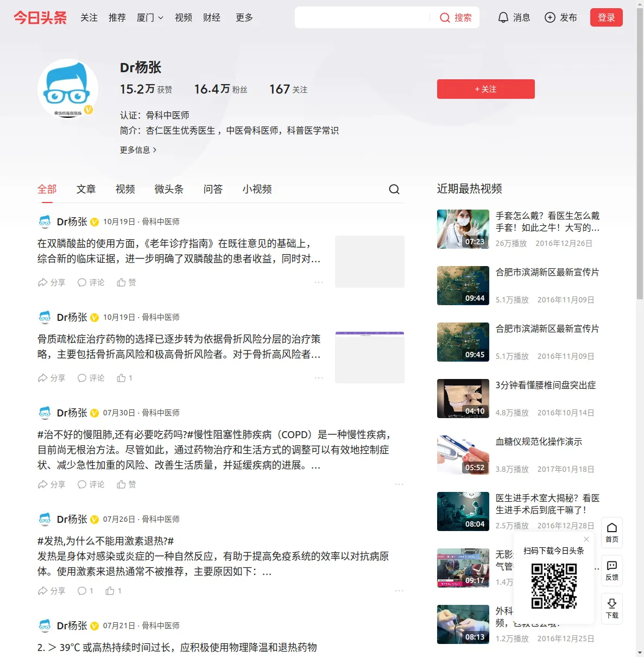Viewport: 644px width, 657px height.
Task: Open the 反馈 feedback button
Action: click(612, 571)
